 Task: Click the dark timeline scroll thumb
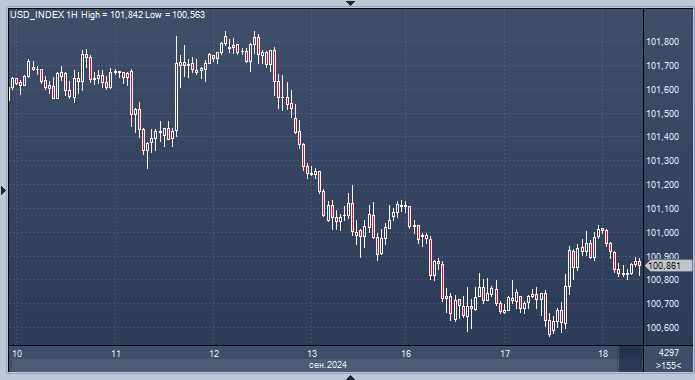(631, 359)
